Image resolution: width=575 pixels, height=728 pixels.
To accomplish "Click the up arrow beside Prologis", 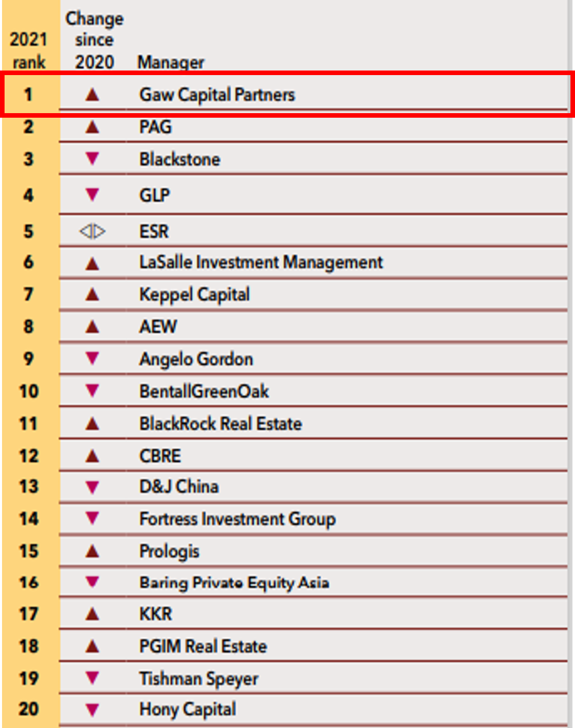I will pyautogui.click(x=92, y=551).
